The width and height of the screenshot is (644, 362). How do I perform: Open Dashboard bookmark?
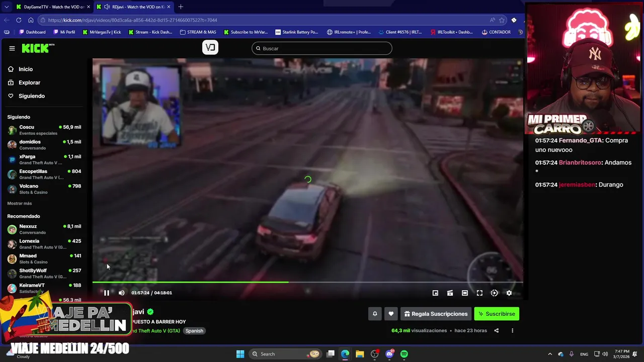tap(32, 32)
